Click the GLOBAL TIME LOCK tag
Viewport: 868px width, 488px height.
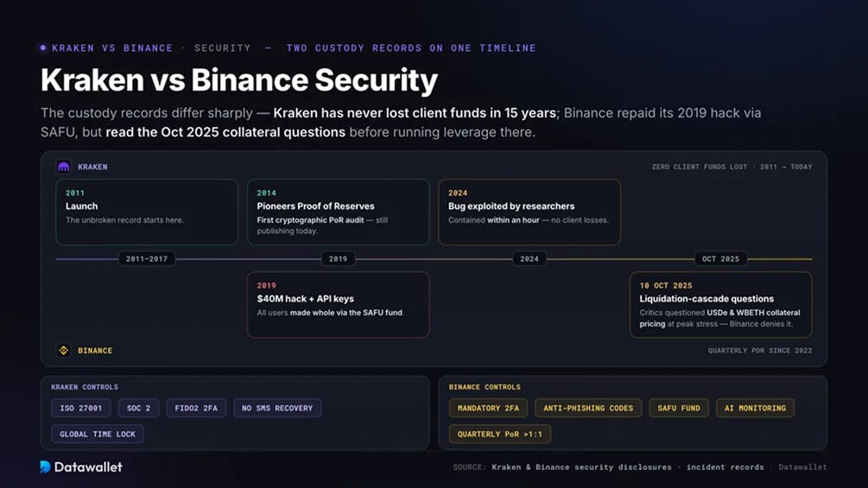[98, 434]
